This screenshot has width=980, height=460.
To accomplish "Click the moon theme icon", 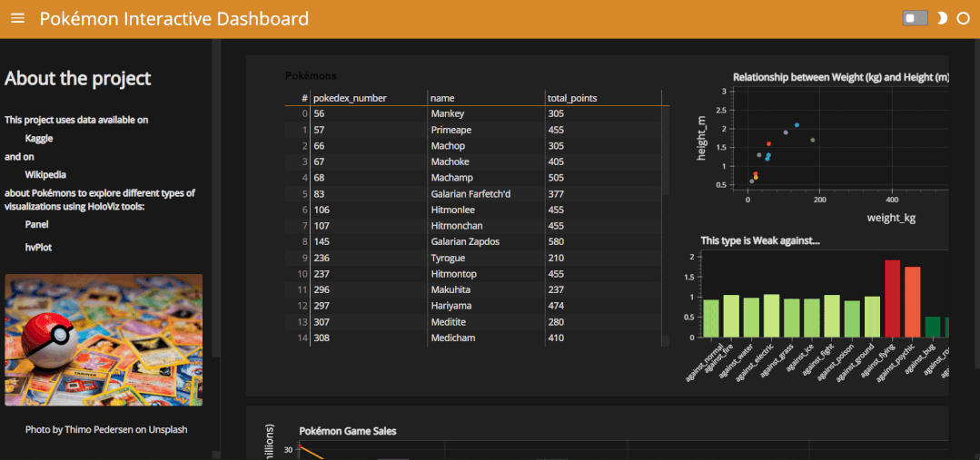I will point(941,19).
